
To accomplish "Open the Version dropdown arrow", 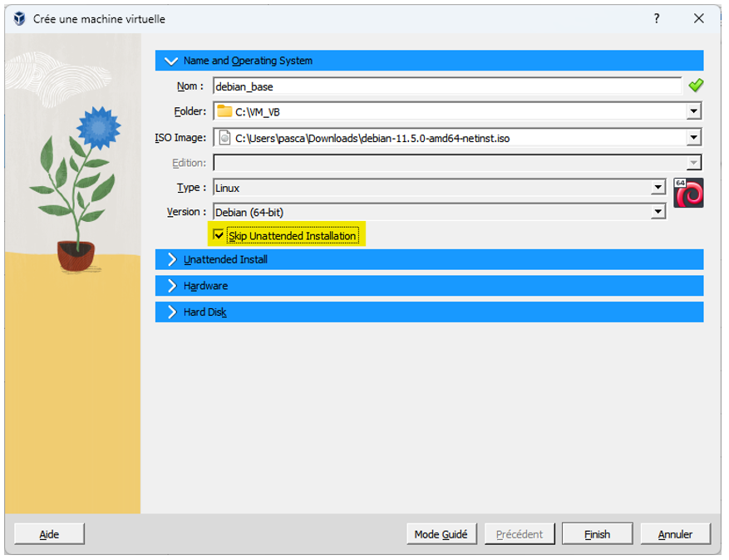I will pyautogui.click(x=658, y=212).
